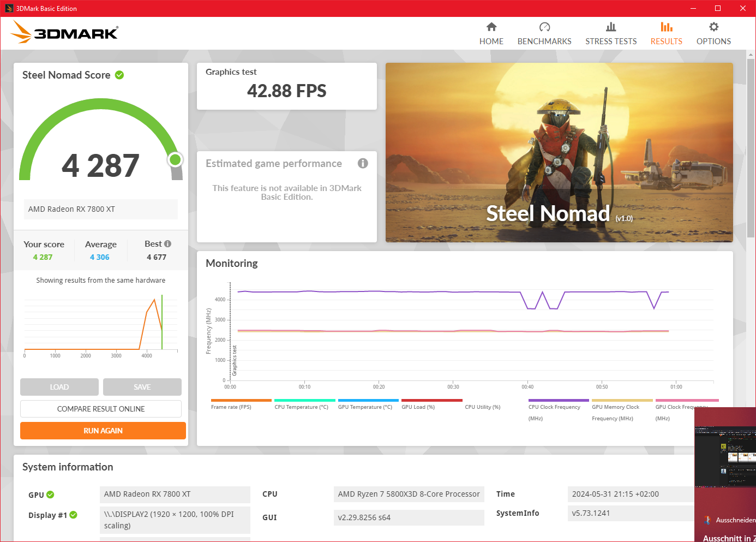Click the purple CPU Clock Frequency swatch
Viewport: 756px width, 542px height.
click(x=559, y=400)
